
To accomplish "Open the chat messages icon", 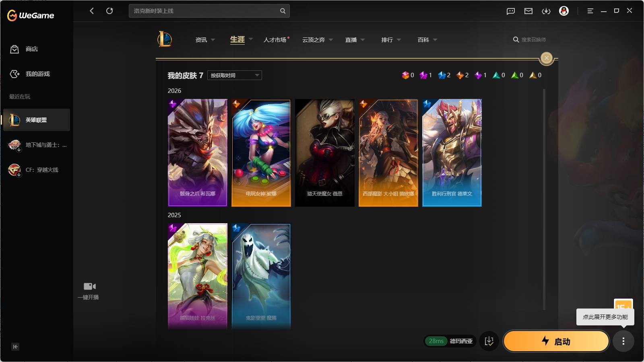I will click(x=511, y=11).
